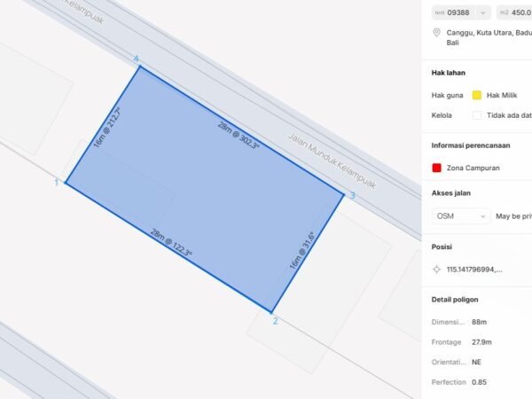This screenshot has width=532, height=399.
Task: Click the 16m @ 212.7° edge label
Action: point(107,129)
